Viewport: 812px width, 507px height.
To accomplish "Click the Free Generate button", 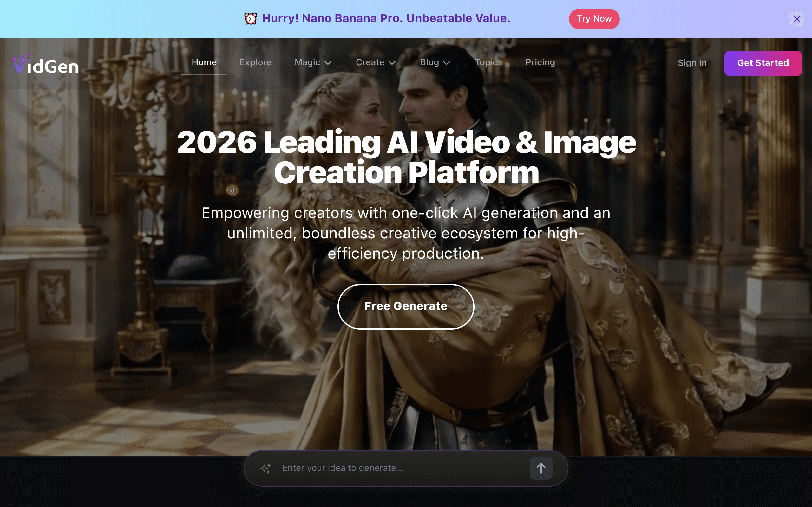I will click(x=406, y=306).
